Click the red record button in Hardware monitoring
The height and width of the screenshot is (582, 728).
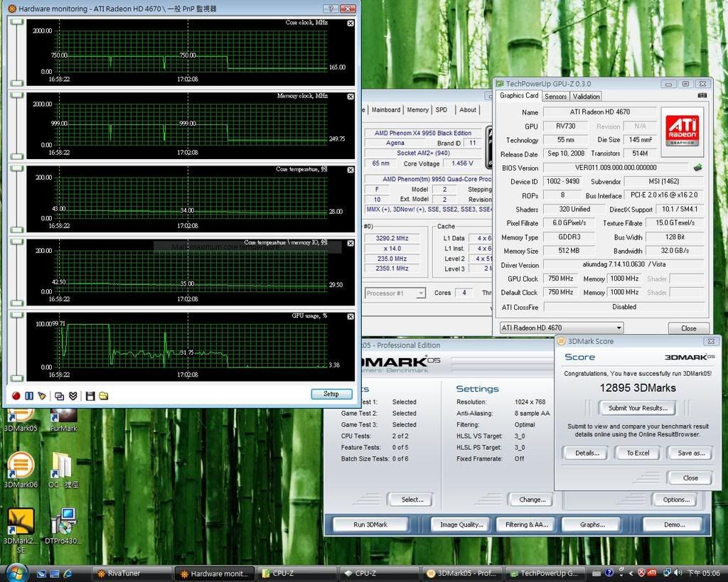pyautogui.click(x=16, y=396)
